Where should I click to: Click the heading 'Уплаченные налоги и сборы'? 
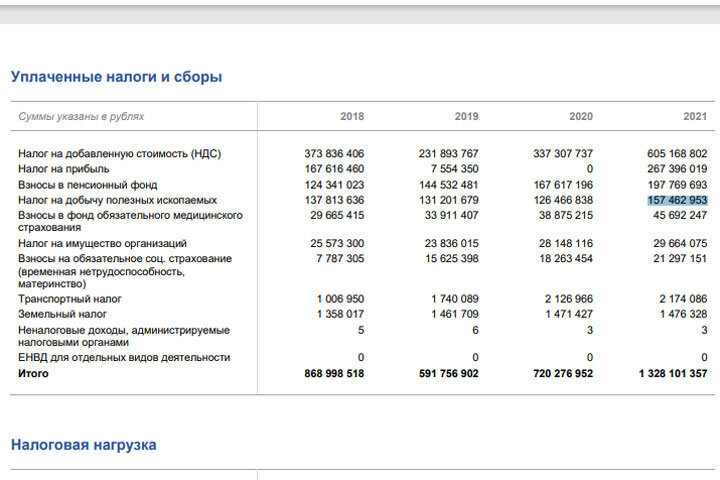[117, 77]
